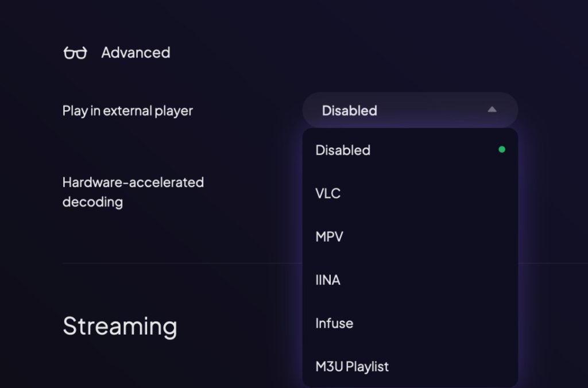The width and height of the screenshot is (588, 388).
Task: Click the word 'decoding' in the setting label
Action: (92, 202)
